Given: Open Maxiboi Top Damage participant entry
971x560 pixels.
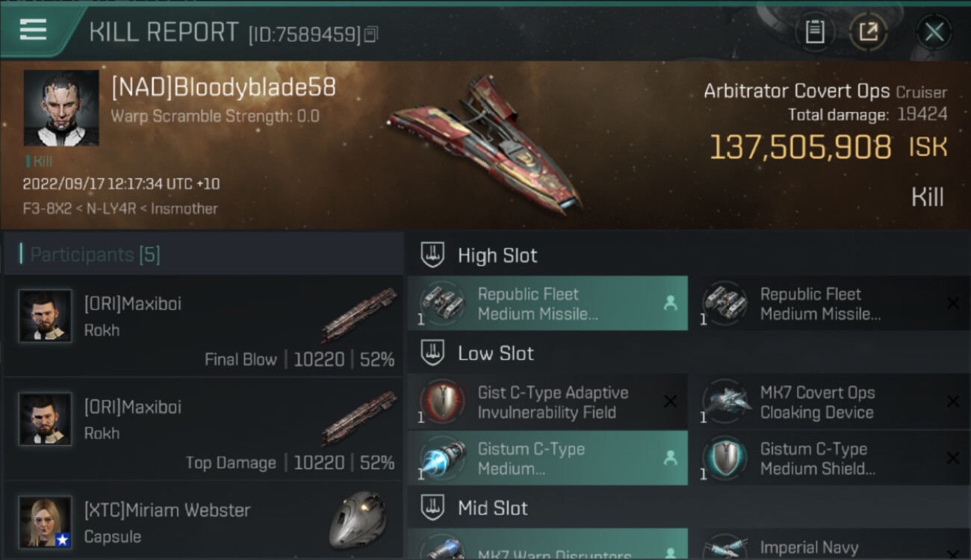Looking at the screenshot, I should [x=204, y=429].
